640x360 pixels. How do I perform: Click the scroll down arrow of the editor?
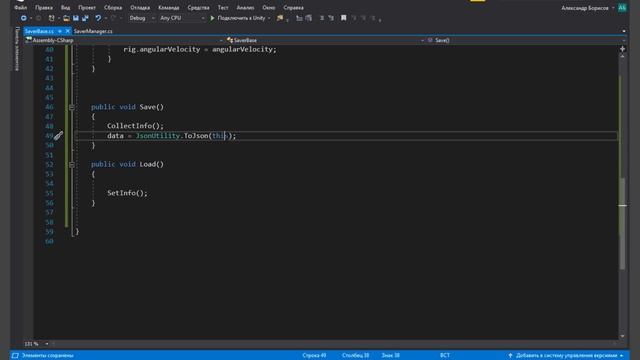(622, 336)
